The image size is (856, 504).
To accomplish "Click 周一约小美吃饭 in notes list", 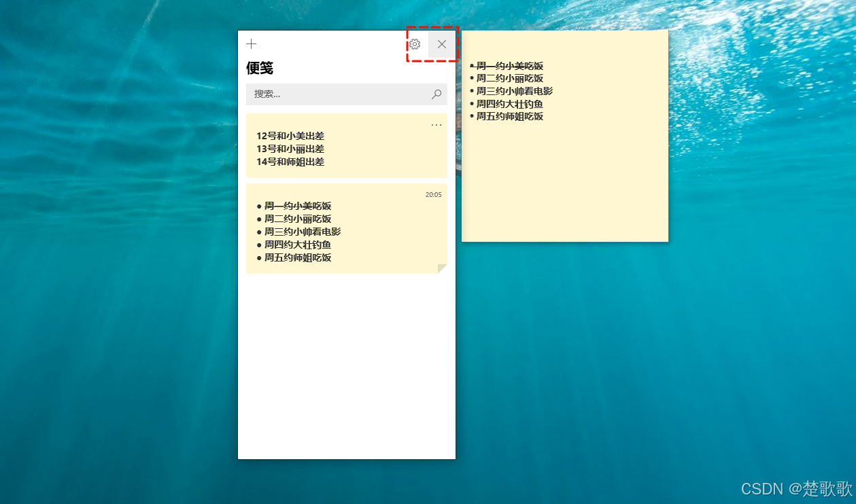I will pos(298,206).
